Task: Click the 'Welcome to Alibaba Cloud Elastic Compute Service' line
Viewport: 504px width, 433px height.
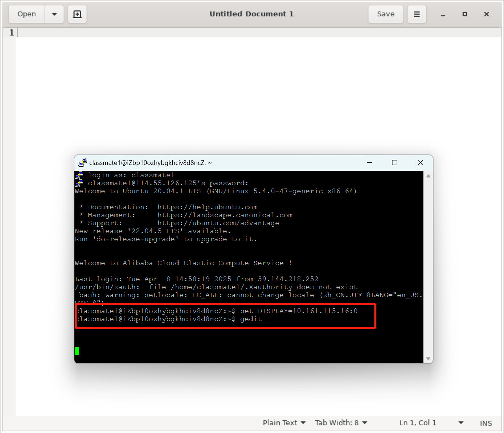Action: (183, 263)
